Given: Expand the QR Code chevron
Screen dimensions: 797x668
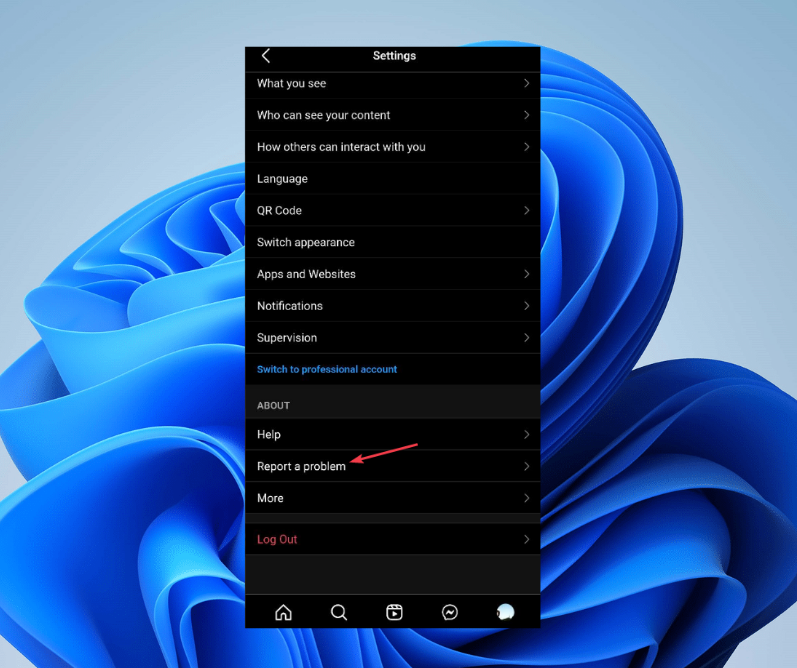Looking at the screenshot, I should click(527, 210).
